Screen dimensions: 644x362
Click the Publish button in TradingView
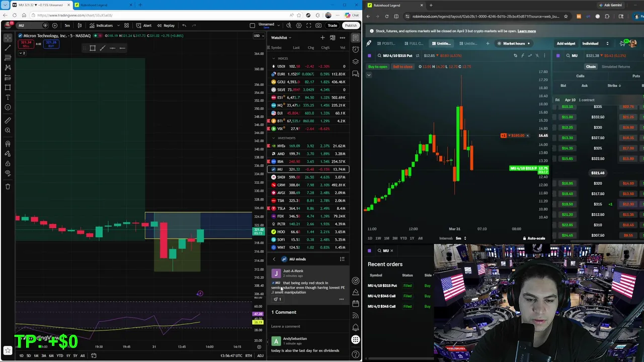[x=351, y=25]
